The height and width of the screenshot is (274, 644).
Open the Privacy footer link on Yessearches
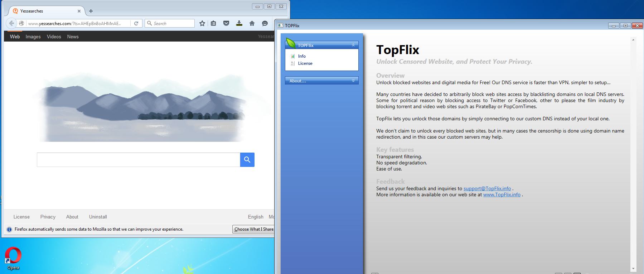tap(48, 217)
